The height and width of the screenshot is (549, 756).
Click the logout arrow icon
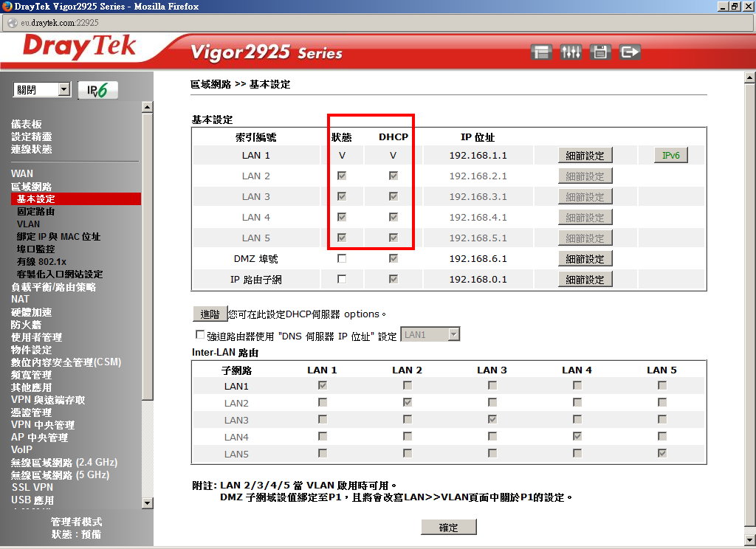coord(630,52)
